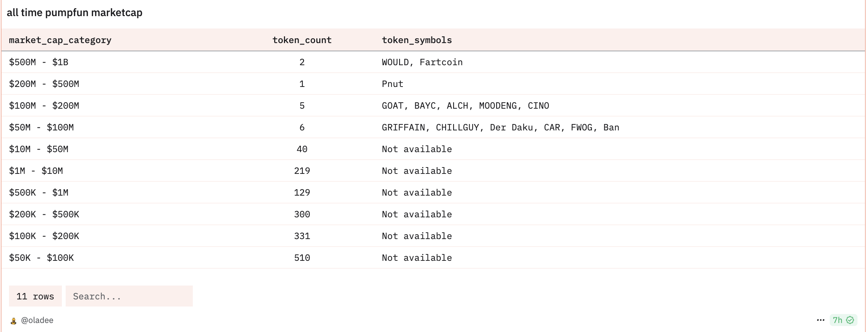Sort by market_cap_category column header
Screen dimensions: 868x332
[60, 40]
